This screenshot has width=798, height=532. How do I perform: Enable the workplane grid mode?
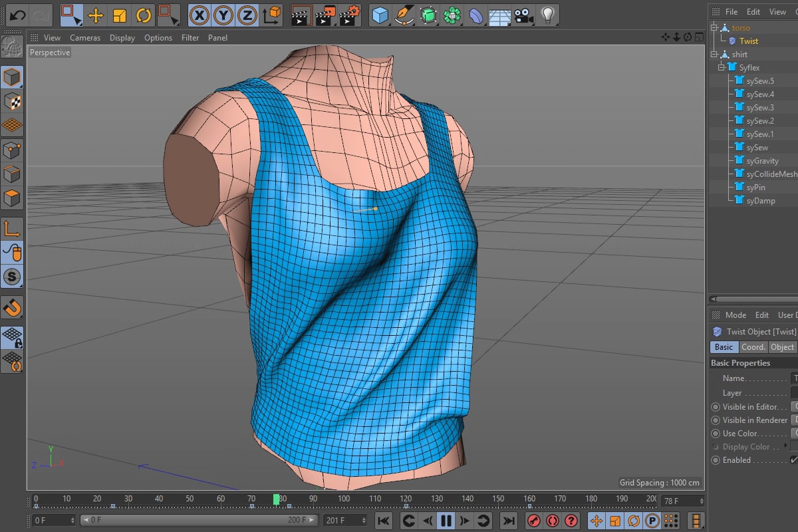point(12,126)
